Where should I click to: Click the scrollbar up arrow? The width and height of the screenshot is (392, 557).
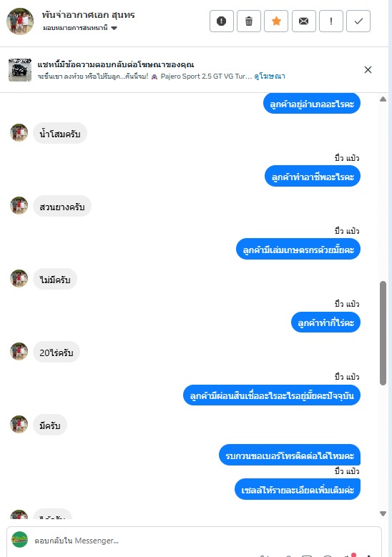(383, 99)
